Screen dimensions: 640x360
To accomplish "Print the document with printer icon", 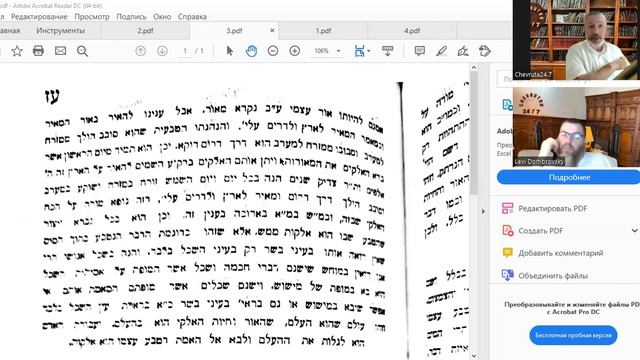I will tap(38, 51).
